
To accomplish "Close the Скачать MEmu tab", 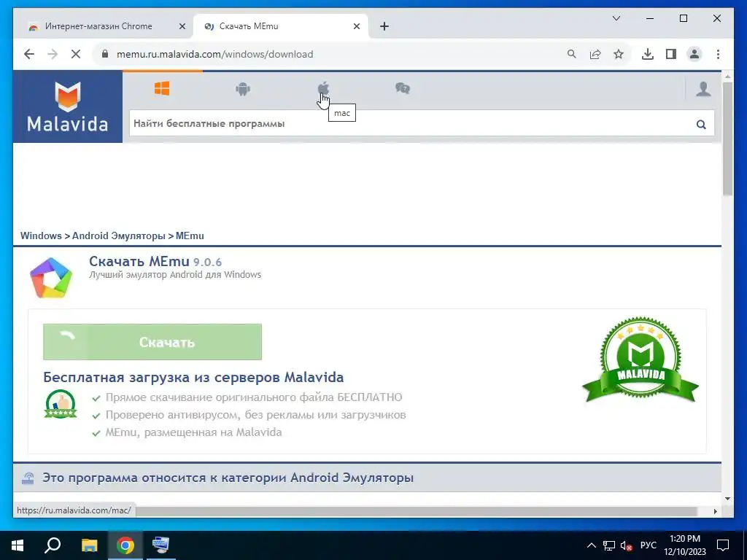I will point(356,27).
